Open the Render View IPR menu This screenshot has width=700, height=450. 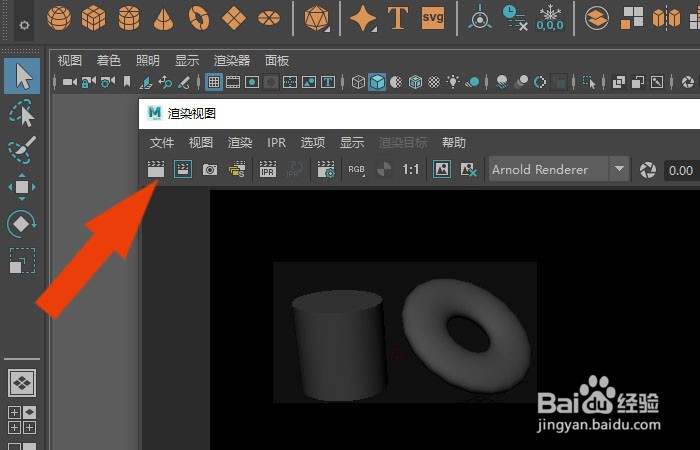276,143
